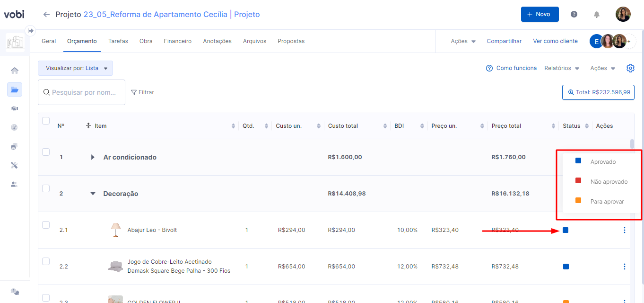Collapse the Decoração group
This screenshot has height=303, width=644.
pos(93,194)
